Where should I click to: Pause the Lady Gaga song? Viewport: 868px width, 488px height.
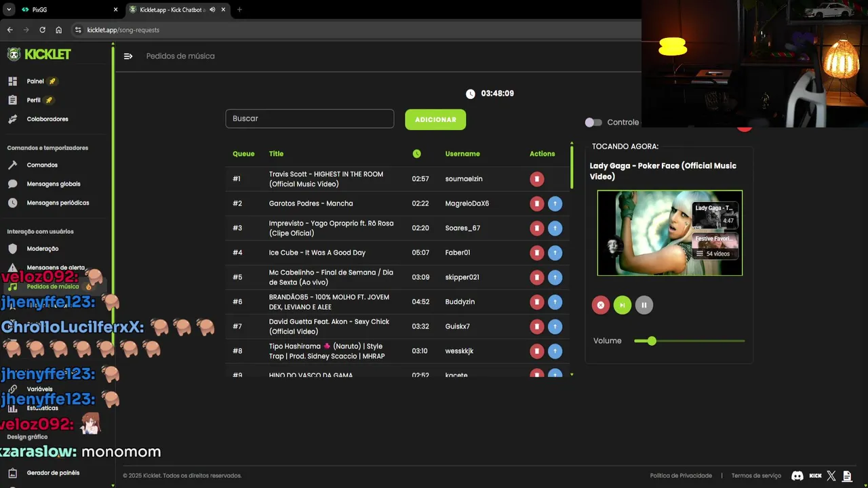pyautogui.click(x=644, y=305)
